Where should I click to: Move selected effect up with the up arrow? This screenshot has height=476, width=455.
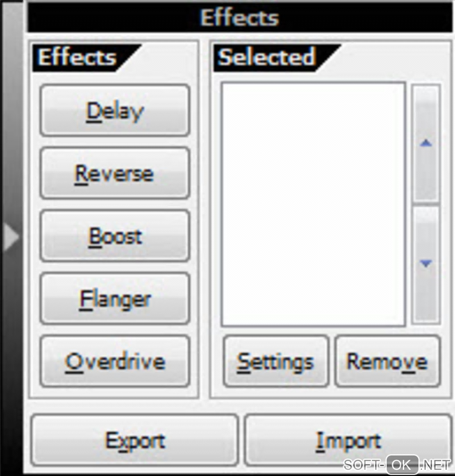point(426,143)
